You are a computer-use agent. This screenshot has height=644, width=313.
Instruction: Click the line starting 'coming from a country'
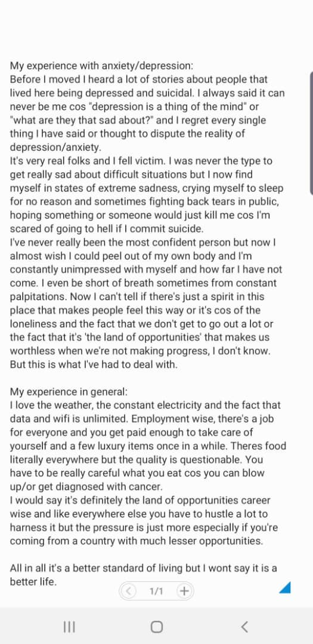[x=136, y=541]
